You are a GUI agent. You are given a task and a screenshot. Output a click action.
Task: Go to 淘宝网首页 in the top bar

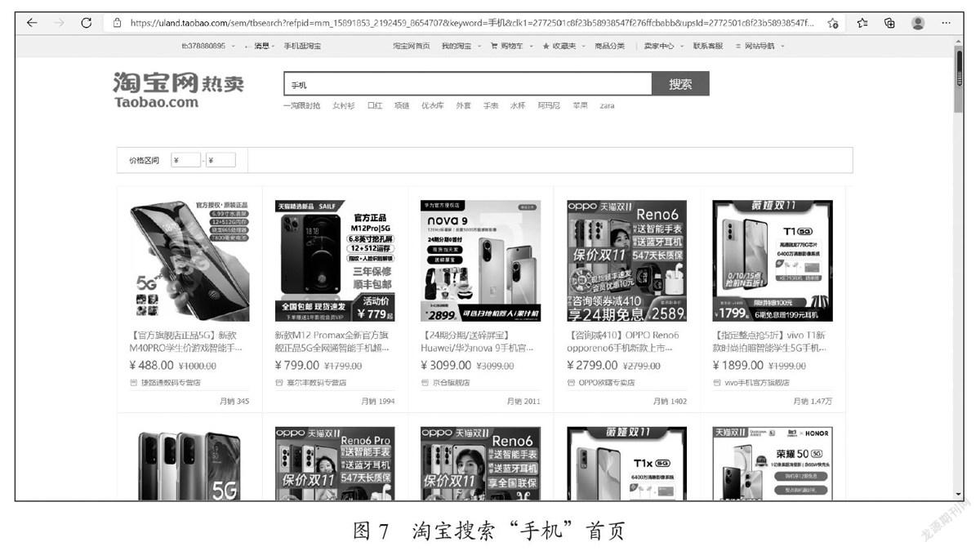[412, 46]
